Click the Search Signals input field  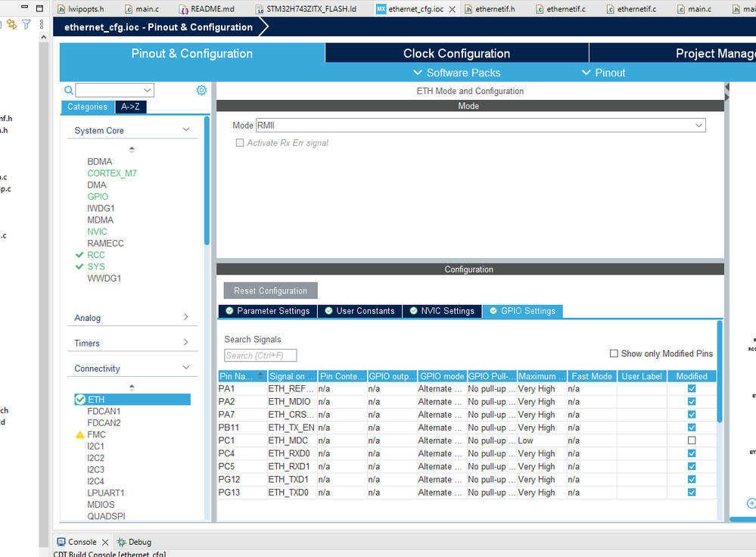(x=260, y=356)
